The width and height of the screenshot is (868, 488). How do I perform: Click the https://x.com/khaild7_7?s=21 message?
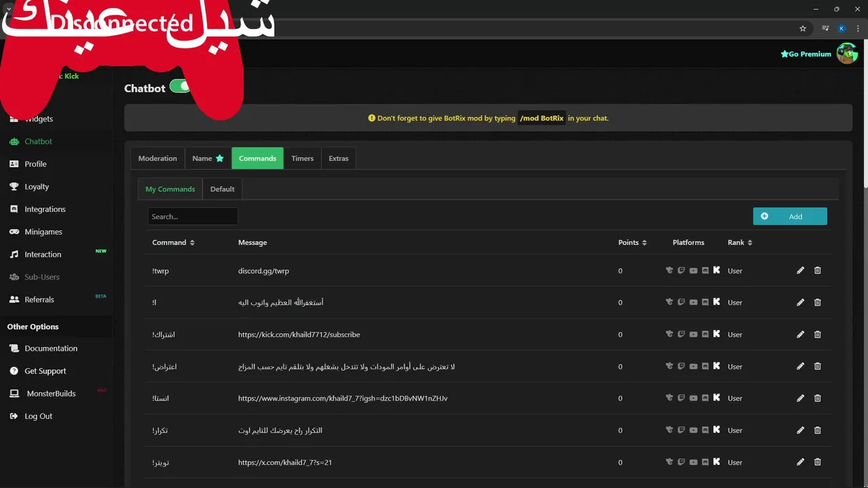[x=285, y=462]
